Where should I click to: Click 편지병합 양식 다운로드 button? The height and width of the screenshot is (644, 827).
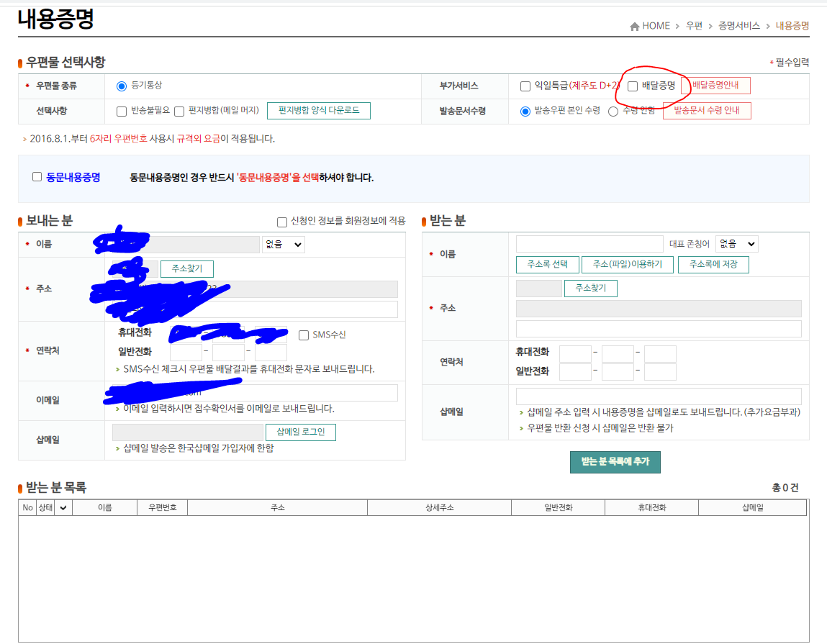[x=319, y=111]
